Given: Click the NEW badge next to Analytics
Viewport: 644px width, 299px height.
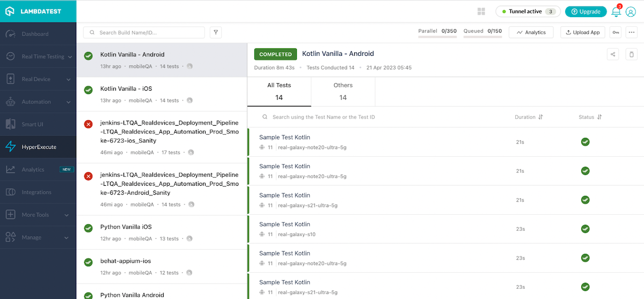Looking at the screenshot, I should tap(67, 170).
